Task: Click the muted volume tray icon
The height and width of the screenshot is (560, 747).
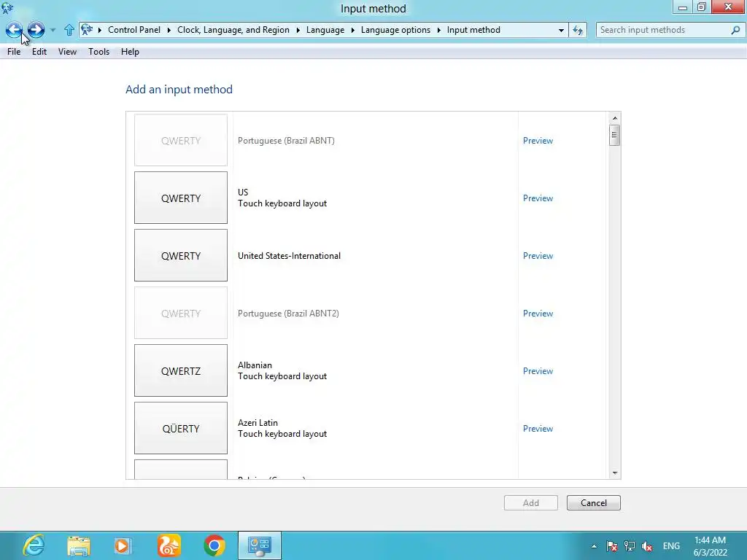Action: (x=647, y=546)
